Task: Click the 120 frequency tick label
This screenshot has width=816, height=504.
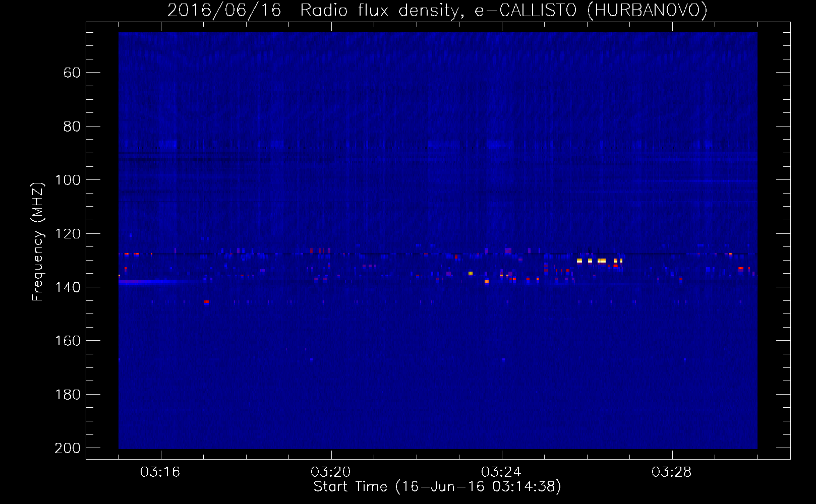Action: [68, 234]
